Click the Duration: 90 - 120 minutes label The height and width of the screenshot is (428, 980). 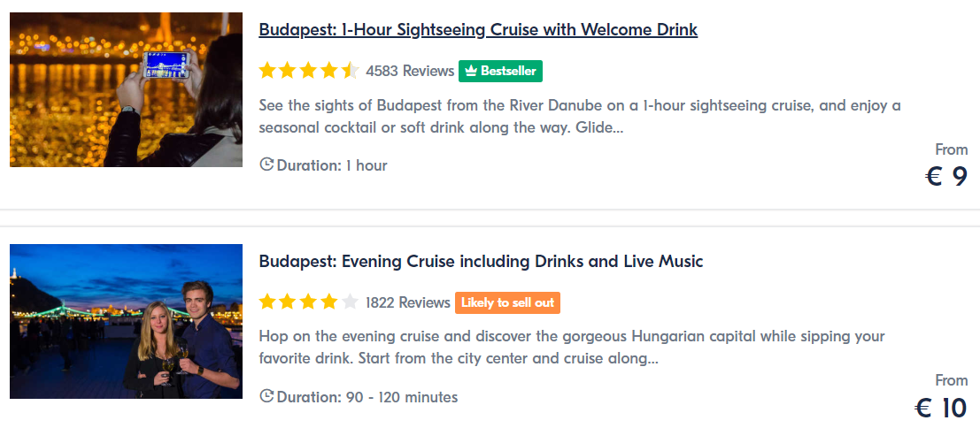click(367, 397)
